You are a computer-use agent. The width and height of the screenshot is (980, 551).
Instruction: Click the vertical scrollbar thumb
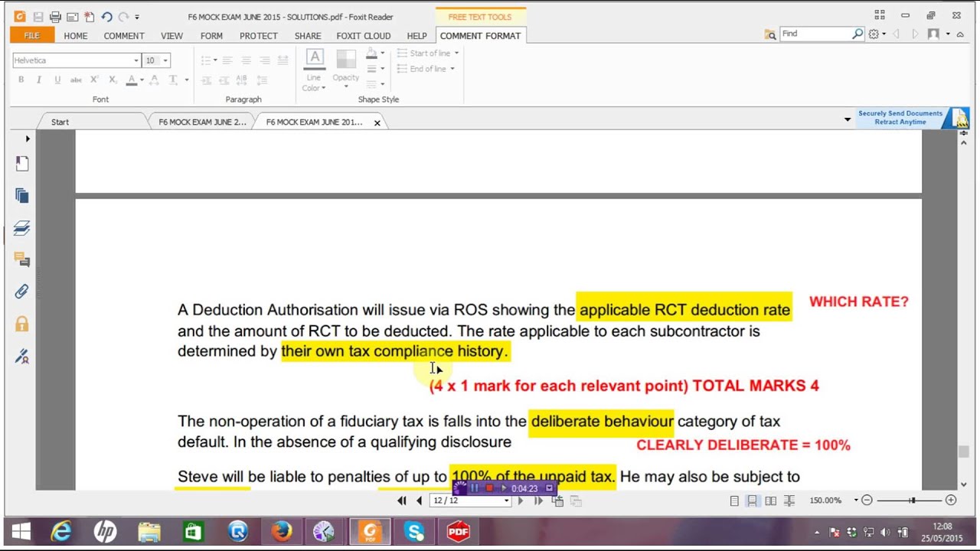click(964, 452)
